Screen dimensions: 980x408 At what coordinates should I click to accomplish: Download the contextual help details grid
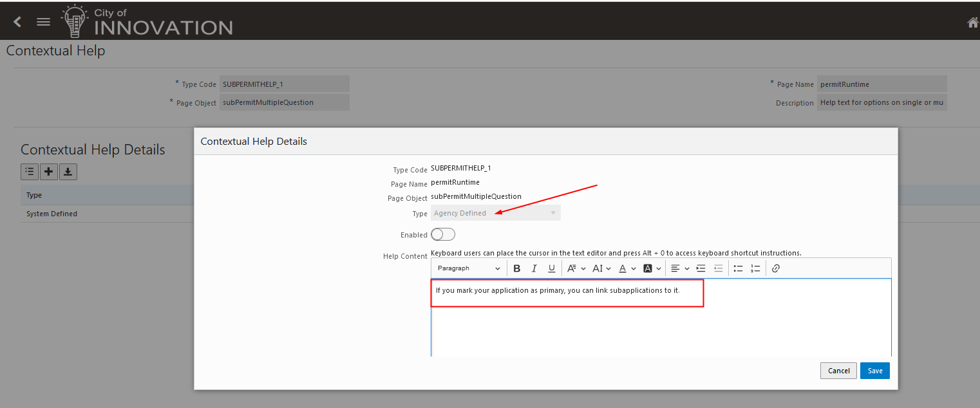(68, 171)
